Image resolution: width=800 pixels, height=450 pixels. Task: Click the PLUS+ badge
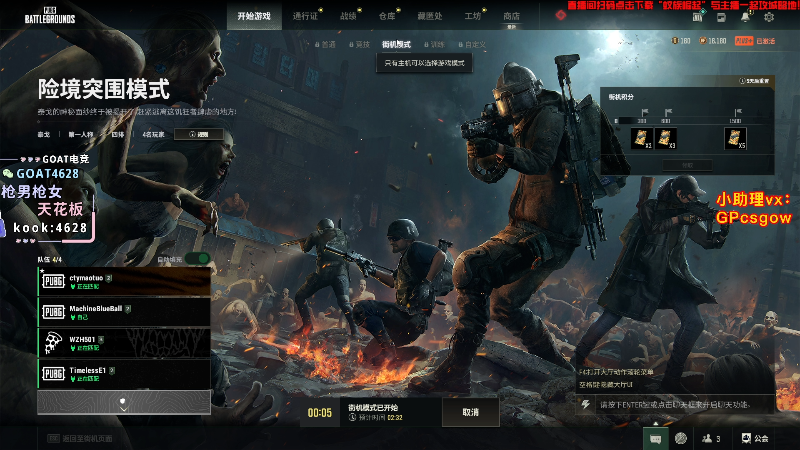pos(744,41)
